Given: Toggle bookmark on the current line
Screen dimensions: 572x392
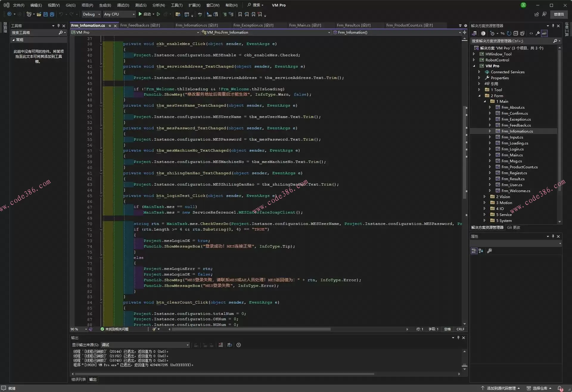Looking at the screenshot, I should [x=240, y=14].
